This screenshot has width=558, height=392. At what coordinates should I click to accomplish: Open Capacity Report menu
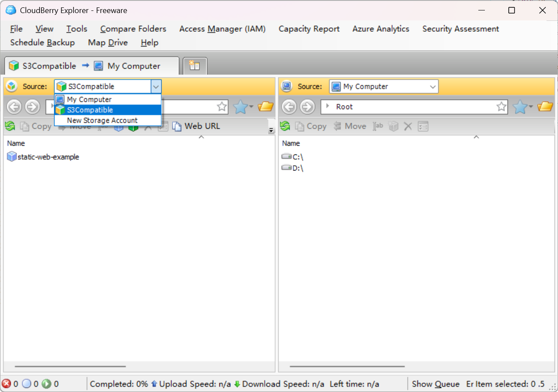tap(309, 29)
